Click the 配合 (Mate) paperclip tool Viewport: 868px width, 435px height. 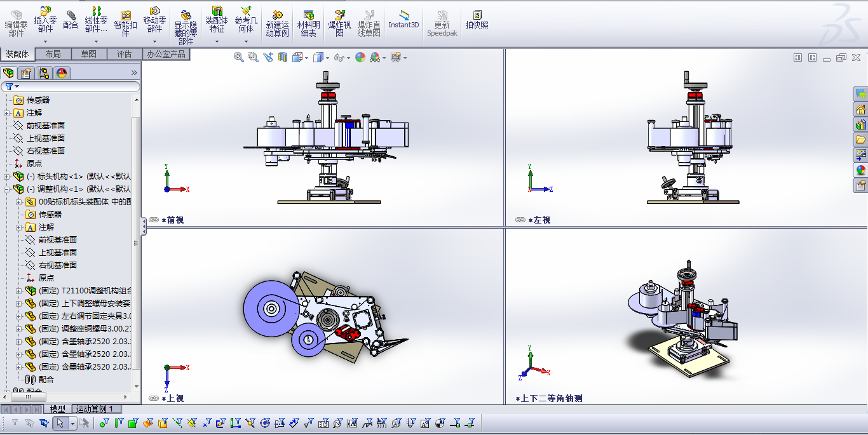coord(71,19)
